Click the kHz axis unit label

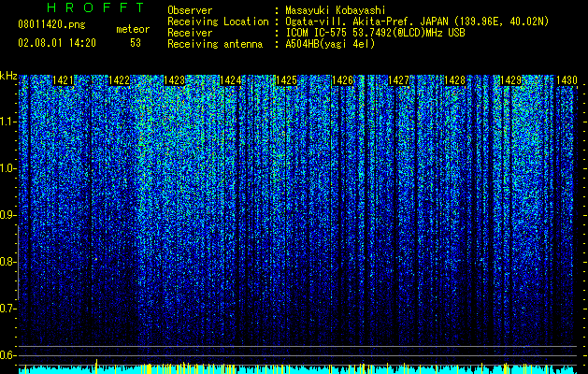tap(8, 76)
